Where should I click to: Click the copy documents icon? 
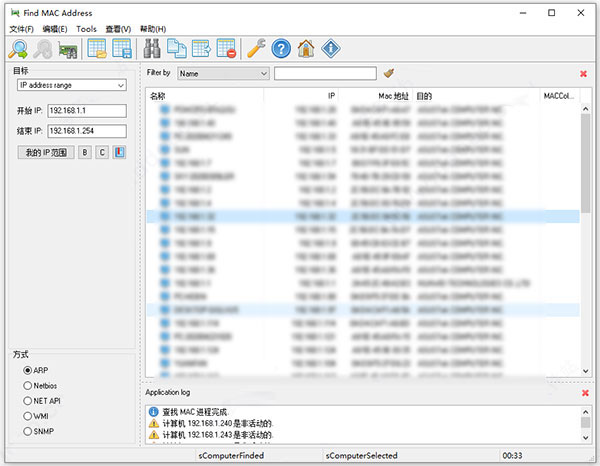(x=176, y=49)
